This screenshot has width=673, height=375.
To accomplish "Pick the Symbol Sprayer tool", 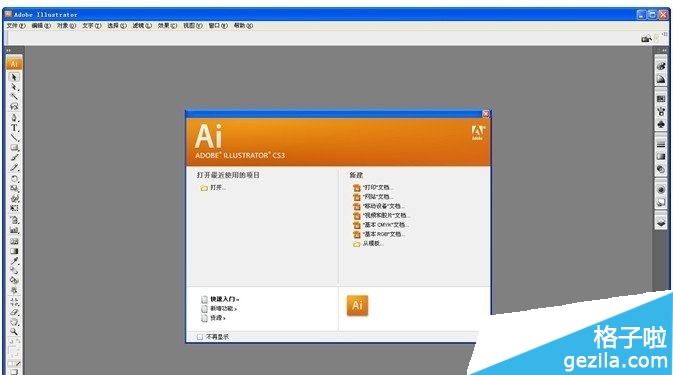I will click(14, 220).
